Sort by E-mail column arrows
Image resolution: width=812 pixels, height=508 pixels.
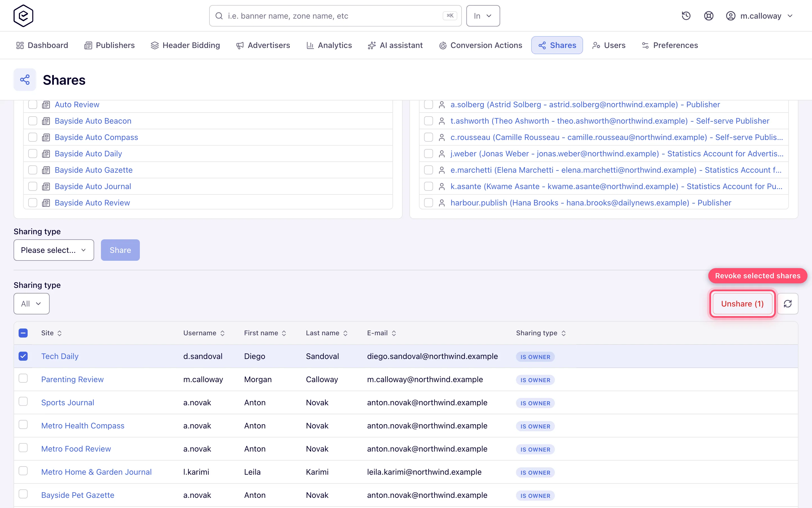(394, 333)
